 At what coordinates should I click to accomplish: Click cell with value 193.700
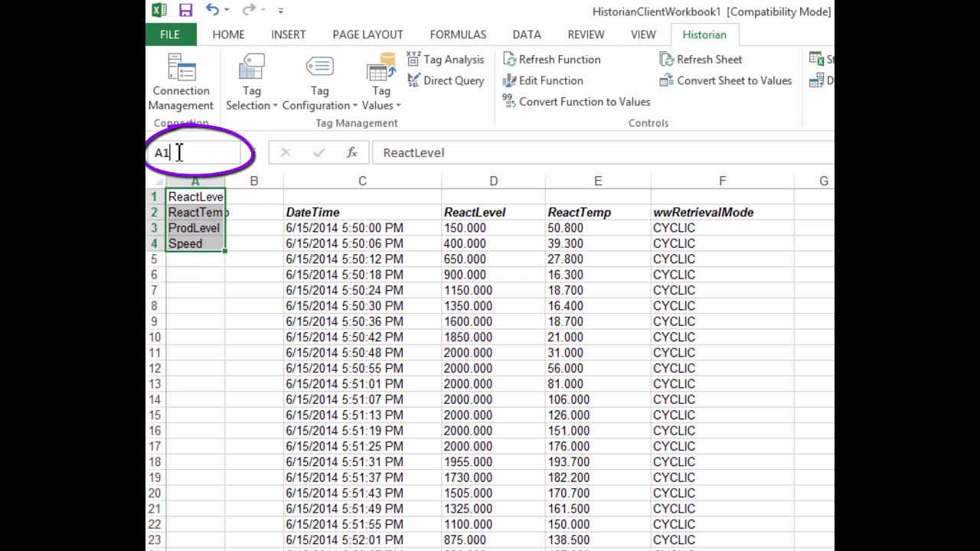(x=598, y=461)
